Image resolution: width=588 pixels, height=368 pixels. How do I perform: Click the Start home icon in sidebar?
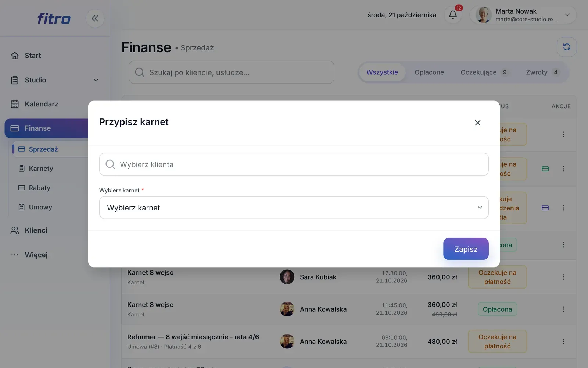click(15, 56)
